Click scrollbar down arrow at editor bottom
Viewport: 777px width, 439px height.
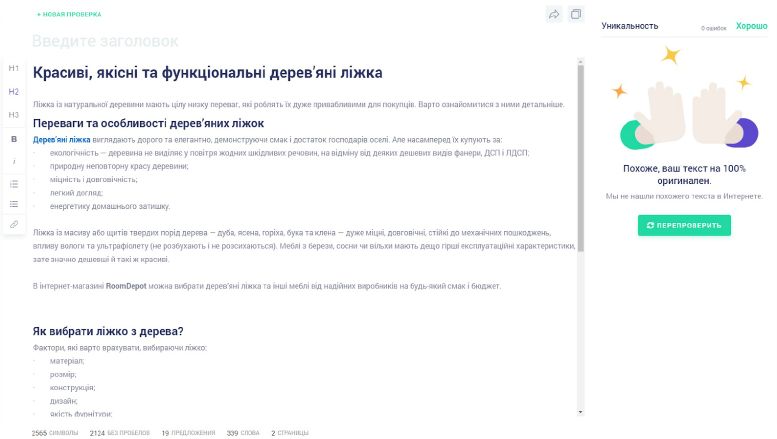pos(580,411)
